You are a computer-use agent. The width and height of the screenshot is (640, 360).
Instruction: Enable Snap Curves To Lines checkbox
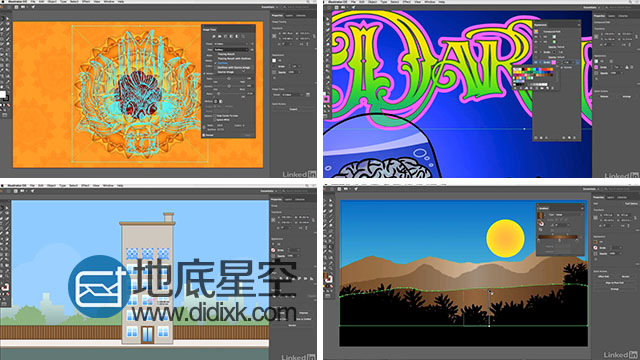coord(215,116)
